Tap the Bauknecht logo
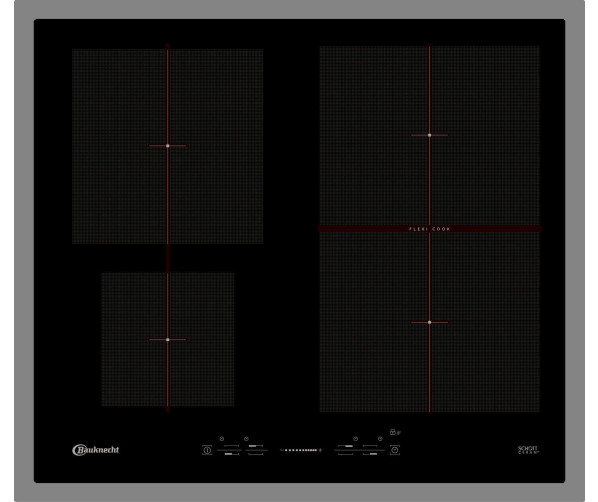This screenshot has height=502, width=598. tap(96, 450)
